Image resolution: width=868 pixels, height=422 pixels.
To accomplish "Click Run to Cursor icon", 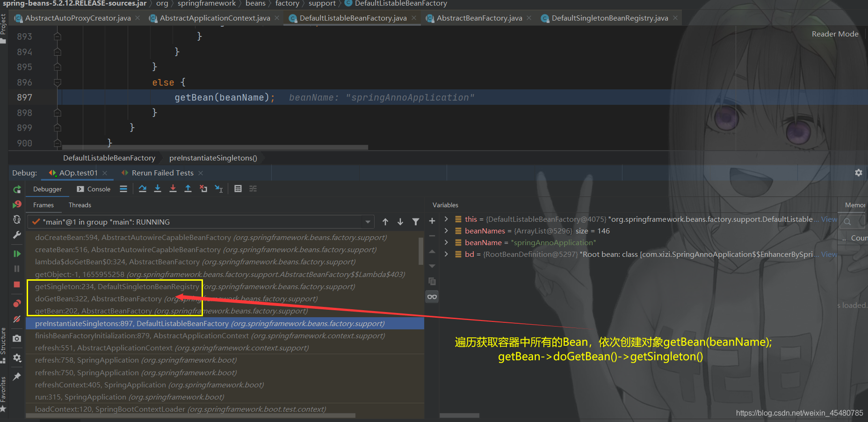I will click(219, 189).
